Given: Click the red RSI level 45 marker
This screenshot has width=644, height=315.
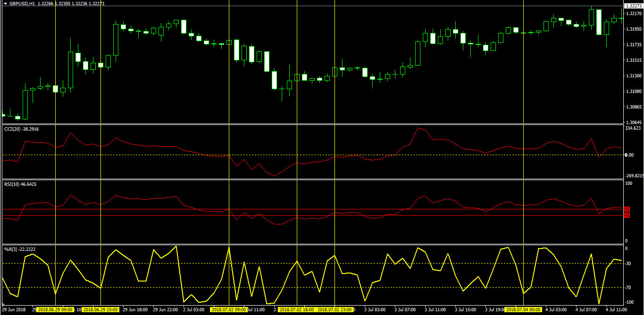Looking at the screenshot, I should (x=627, y=216).
